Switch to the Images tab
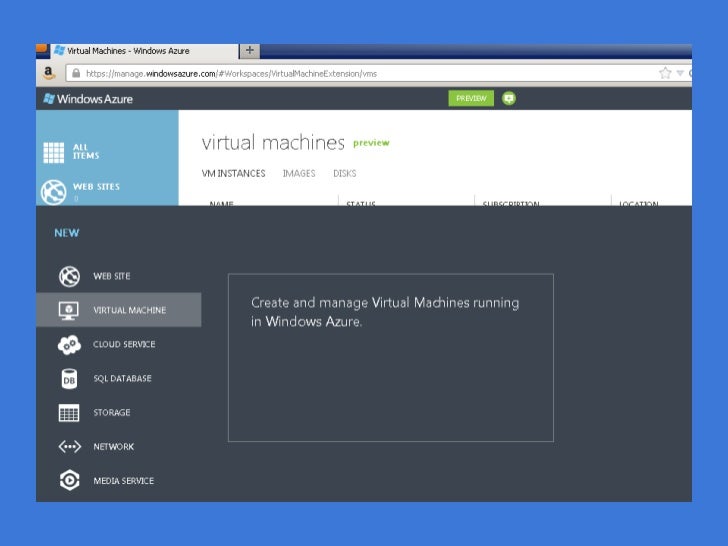The width and height of the screenshot is (728, 546). click(x=299, y=173)
